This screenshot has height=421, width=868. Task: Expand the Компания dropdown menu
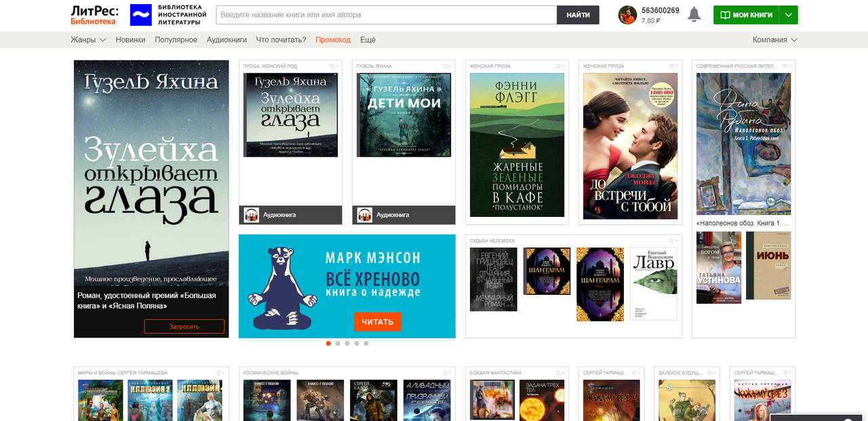click(775, 40)
